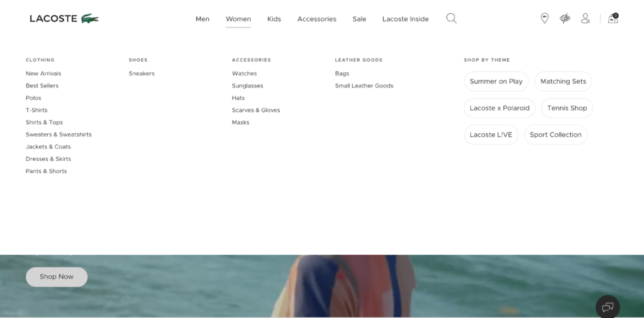Open the search magnifier icon

pos(452,18)
